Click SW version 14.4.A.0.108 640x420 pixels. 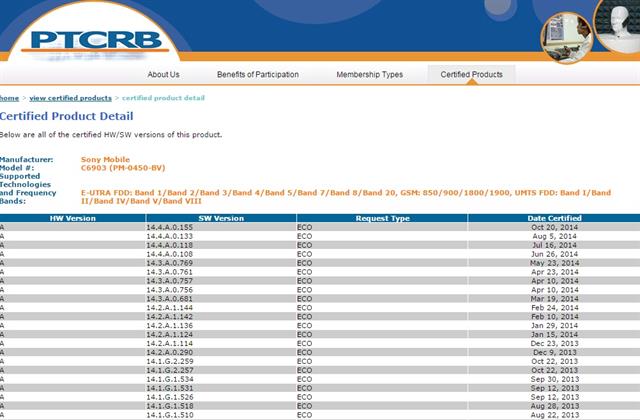tap(170, 254)
